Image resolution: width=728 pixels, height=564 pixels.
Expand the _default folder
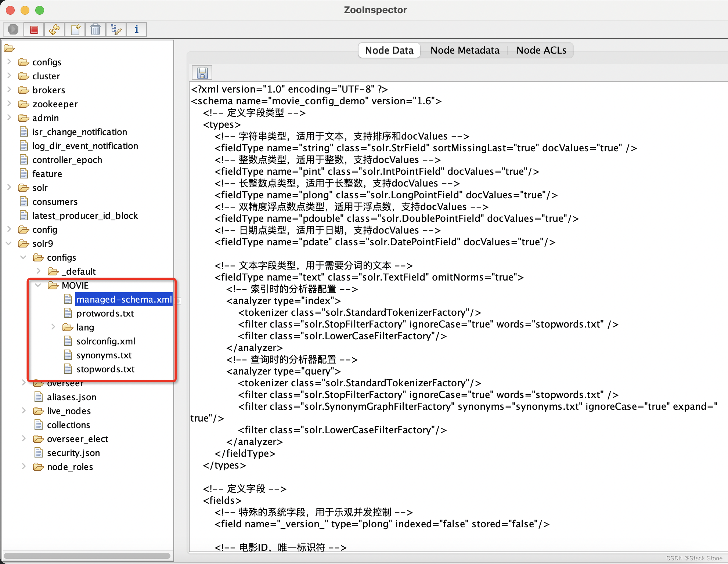39,271
